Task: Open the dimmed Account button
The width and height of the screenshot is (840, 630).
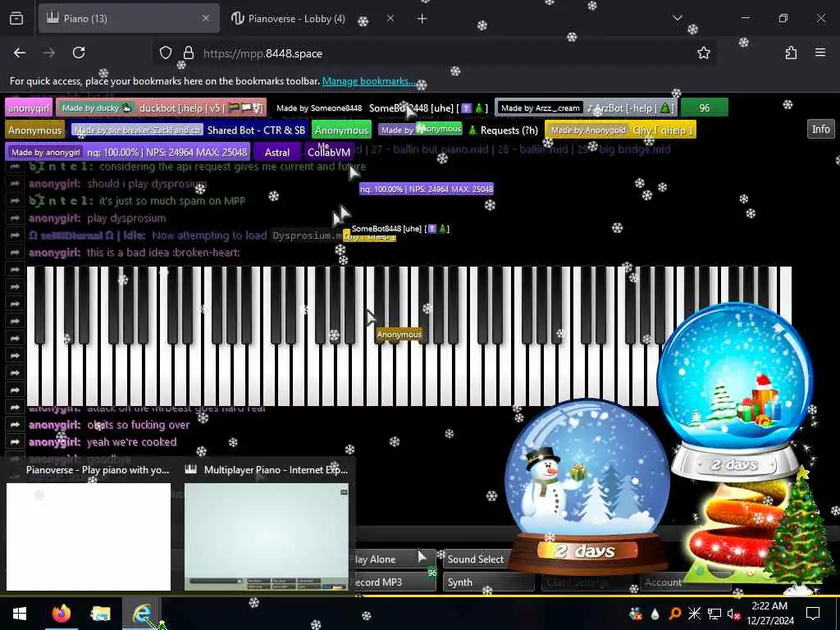Action: (x=685, y=582)
